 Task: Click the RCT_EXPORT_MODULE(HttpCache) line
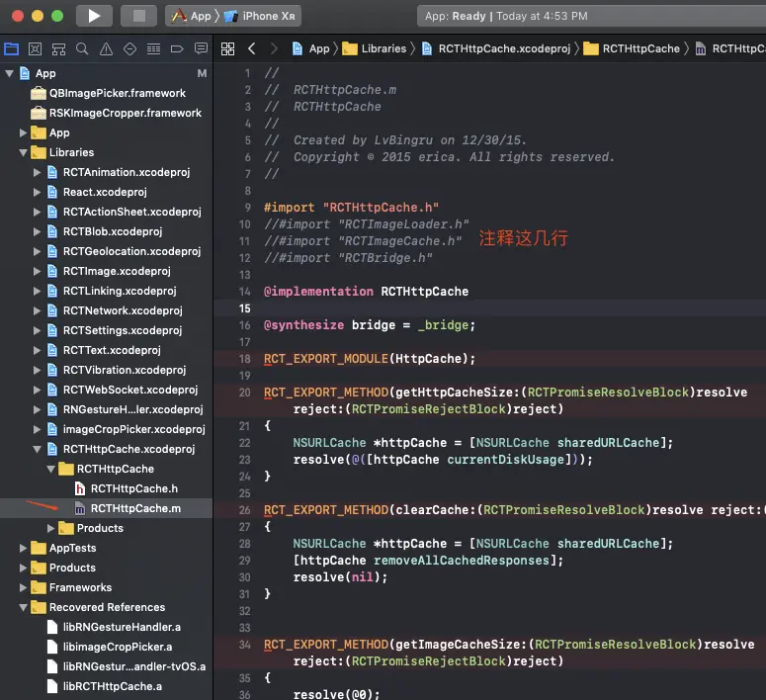tap(370, 359)
